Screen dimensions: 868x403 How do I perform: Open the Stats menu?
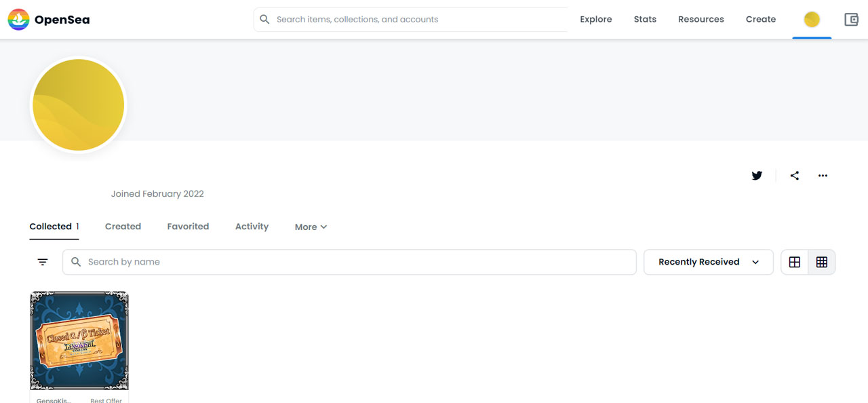point(645,20)
